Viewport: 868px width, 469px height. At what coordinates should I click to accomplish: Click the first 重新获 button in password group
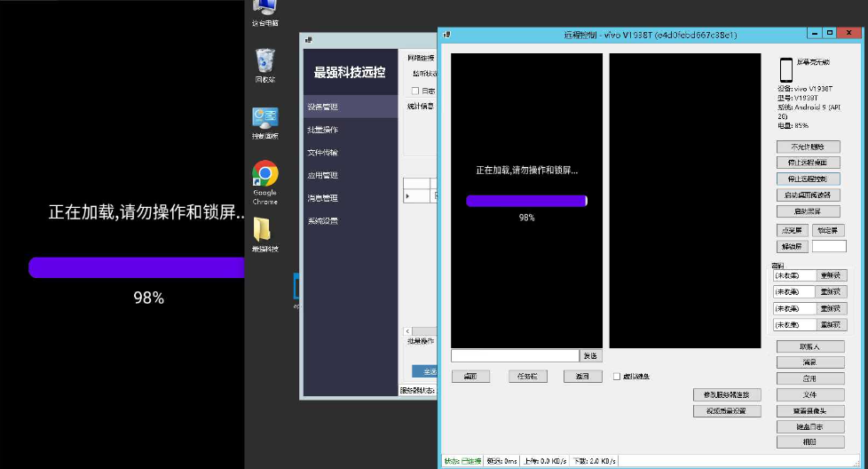tap(831, 275)
